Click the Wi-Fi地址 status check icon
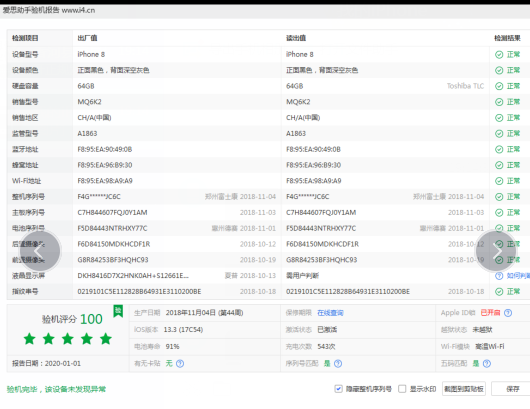This screenshot has width=530, height=409. (499, 181)
